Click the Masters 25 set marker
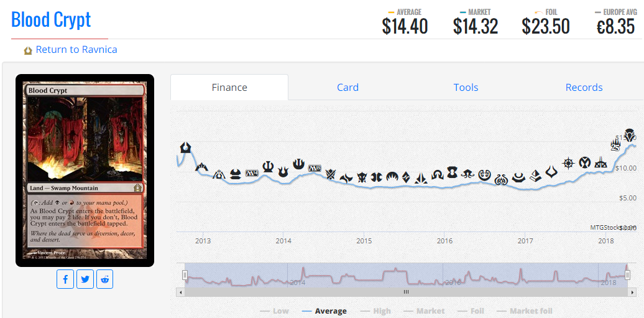The height and width of the screenshot is (318, 644). (x=615, y=145)
